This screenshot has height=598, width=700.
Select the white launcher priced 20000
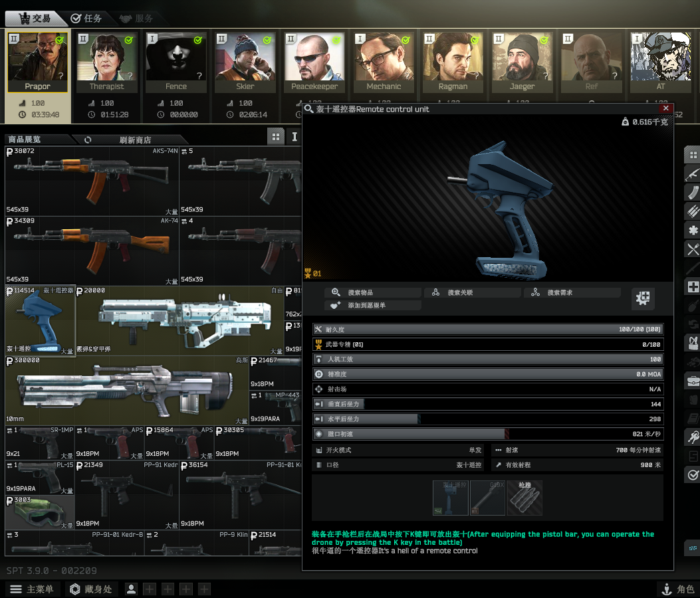pos(179,321)
